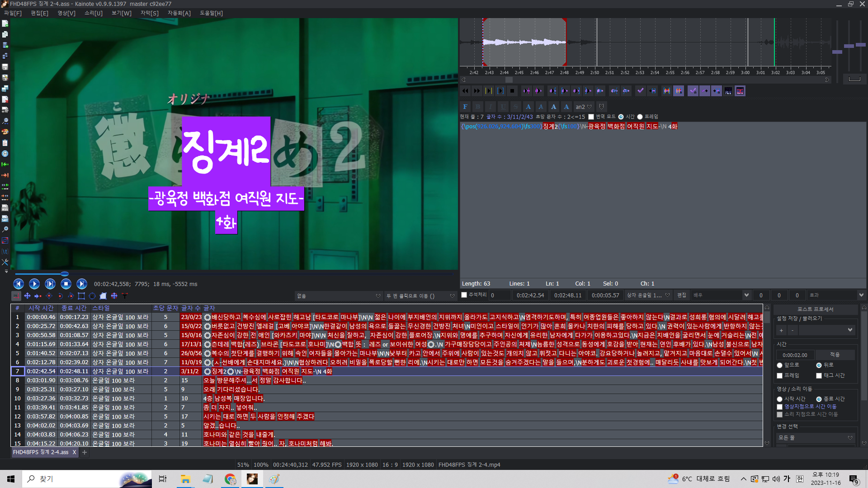
Task: Enable the 번역 모드 checkbox
Action: click(x=591, y=117)
